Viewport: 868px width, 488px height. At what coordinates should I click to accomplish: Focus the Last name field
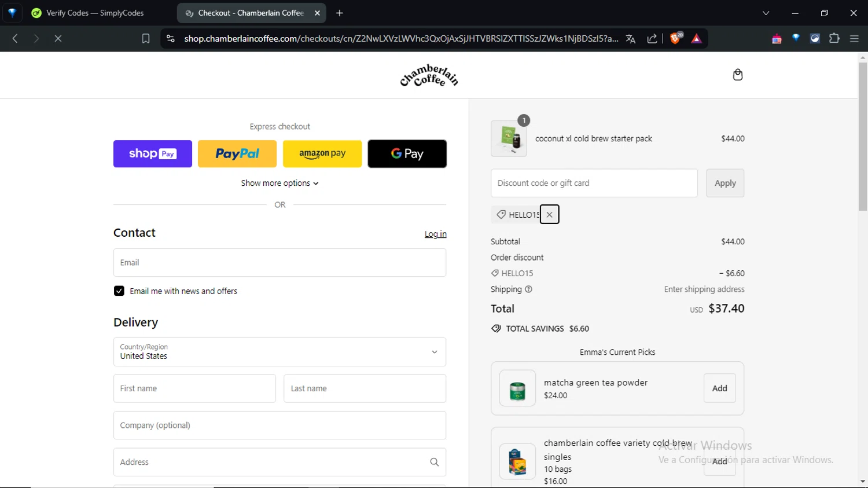coord(365,388)
